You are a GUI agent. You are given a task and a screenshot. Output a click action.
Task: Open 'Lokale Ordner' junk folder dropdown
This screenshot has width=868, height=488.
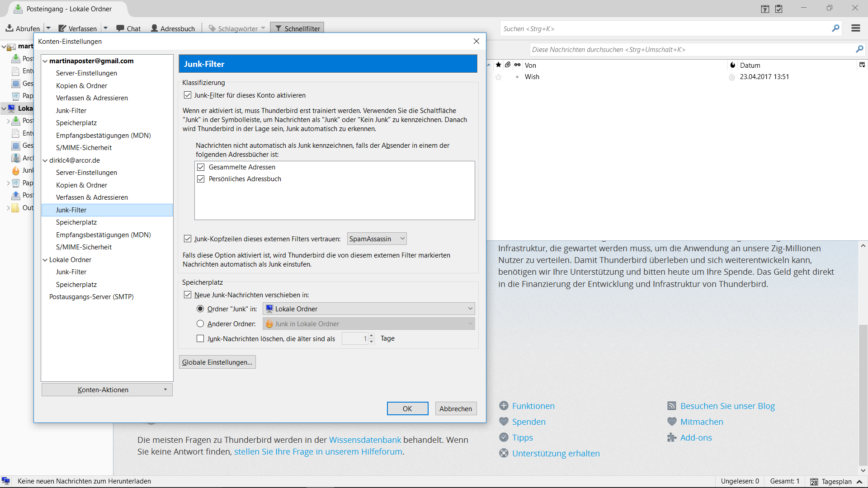(x=368, y=309)
